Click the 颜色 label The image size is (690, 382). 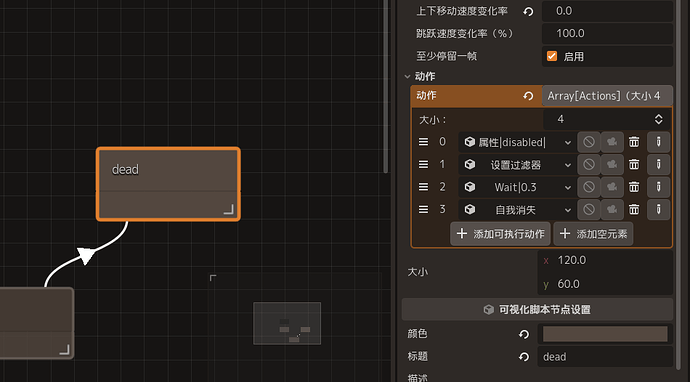(418, 334)
